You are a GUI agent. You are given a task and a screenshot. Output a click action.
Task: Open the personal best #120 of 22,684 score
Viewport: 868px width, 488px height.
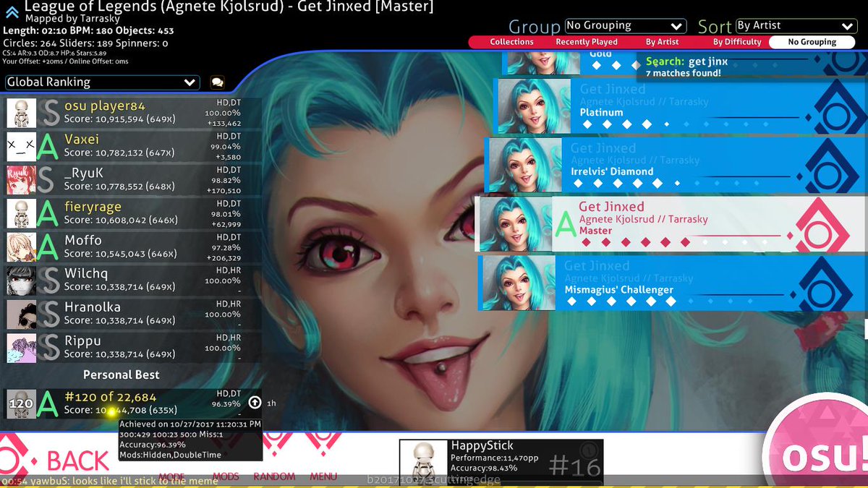click(134, 404)
